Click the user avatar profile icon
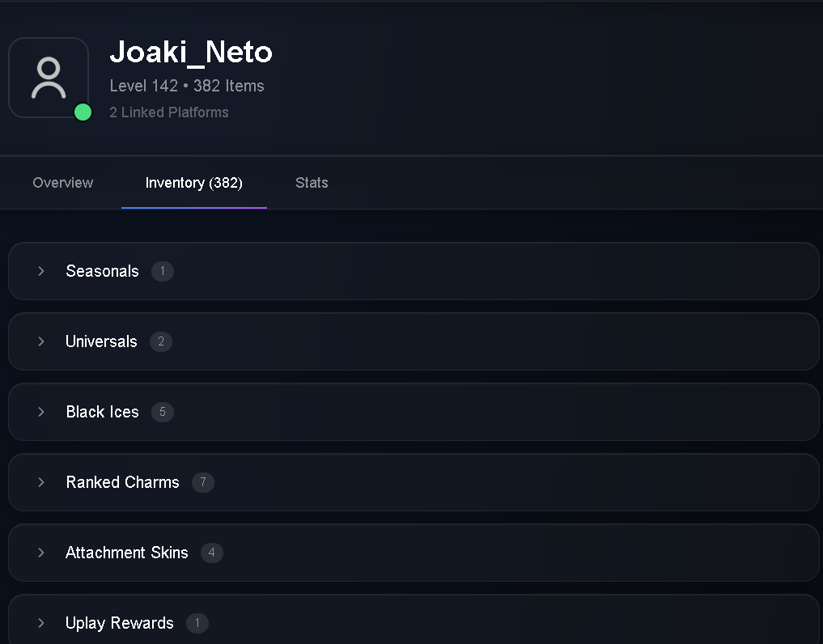 pos(49,78)
